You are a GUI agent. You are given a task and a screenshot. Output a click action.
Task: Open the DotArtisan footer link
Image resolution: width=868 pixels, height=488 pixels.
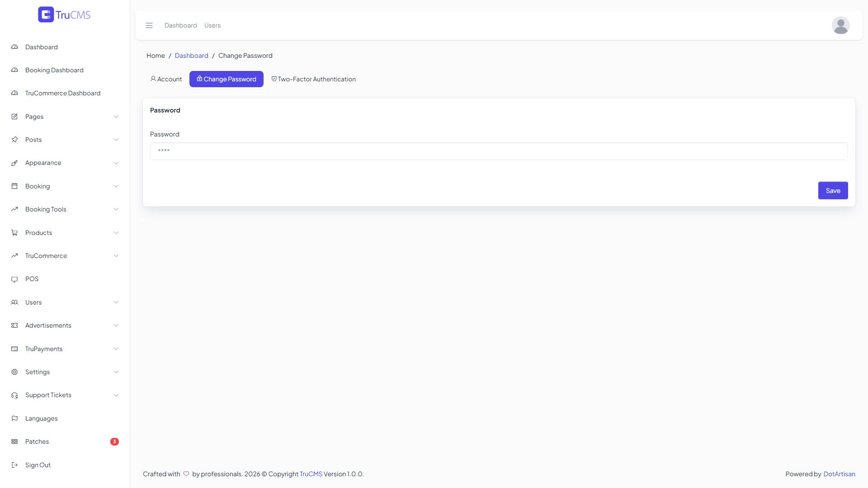pyautogui.click(x=839, y=474)
